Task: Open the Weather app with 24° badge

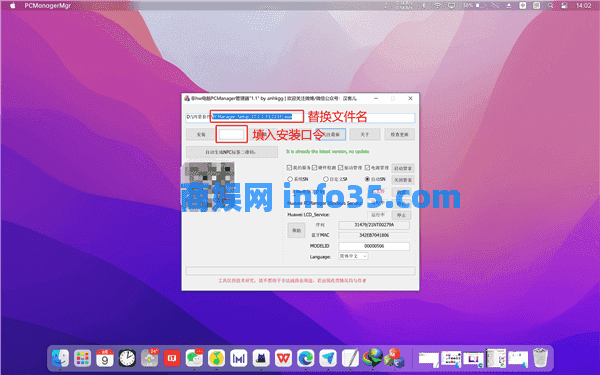Action: click(150, 359)
